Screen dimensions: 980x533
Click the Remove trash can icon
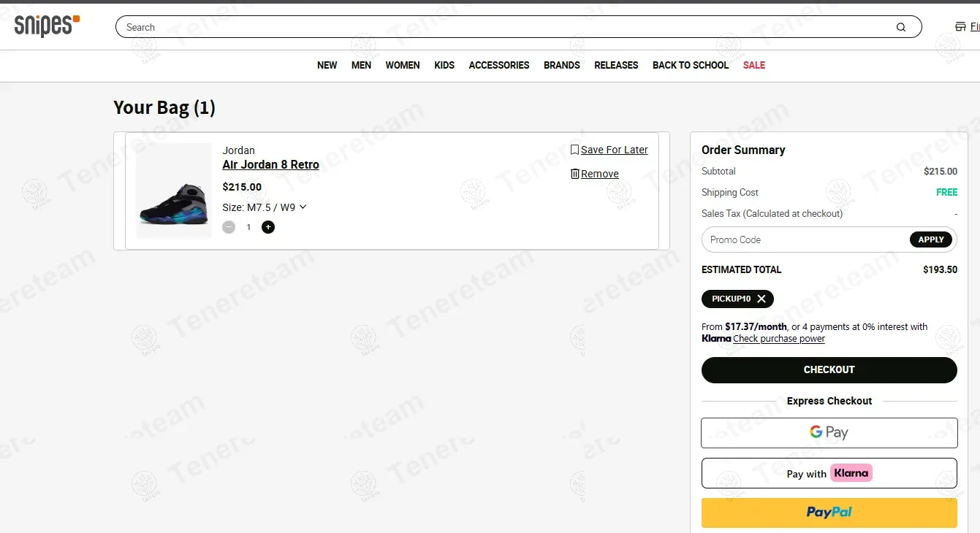[x=574, y=174]
